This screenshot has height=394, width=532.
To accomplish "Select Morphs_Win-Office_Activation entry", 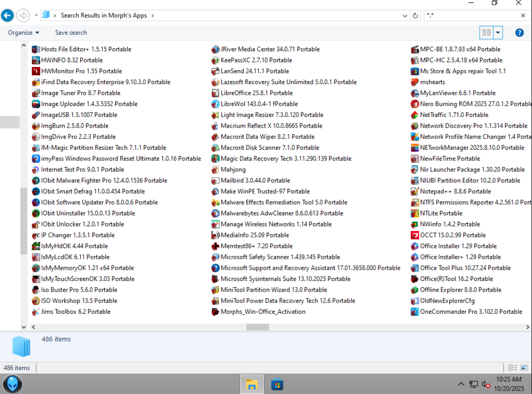I will [258, 312].
